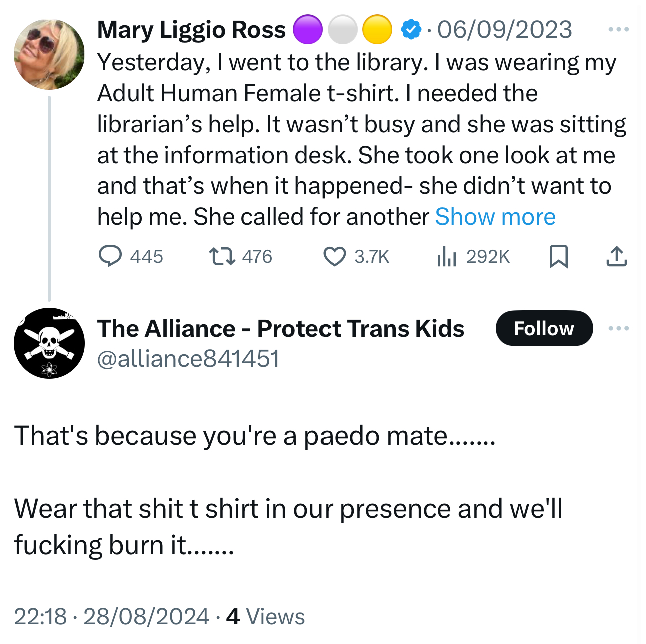Bookmark Mary Liggio Ross's tweet

tap(558, 256)
